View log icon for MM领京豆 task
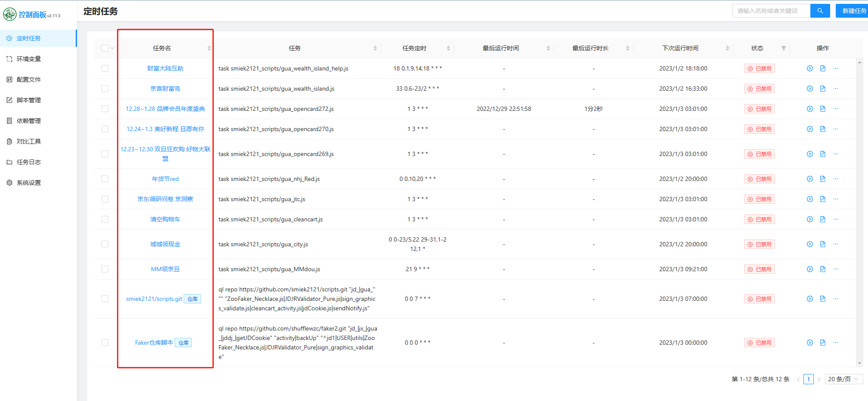Viewport: 868px width, 401px height. tap(822, 269)
